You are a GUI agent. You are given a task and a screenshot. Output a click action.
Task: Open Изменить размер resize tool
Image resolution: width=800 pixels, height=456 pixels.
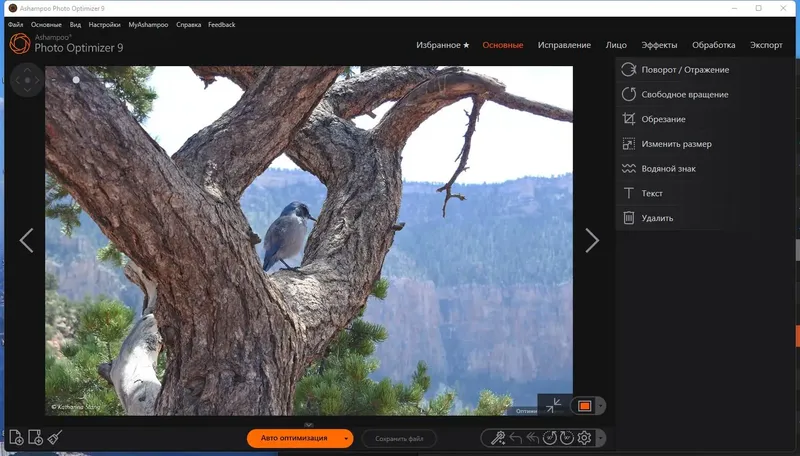coord(676,144)
